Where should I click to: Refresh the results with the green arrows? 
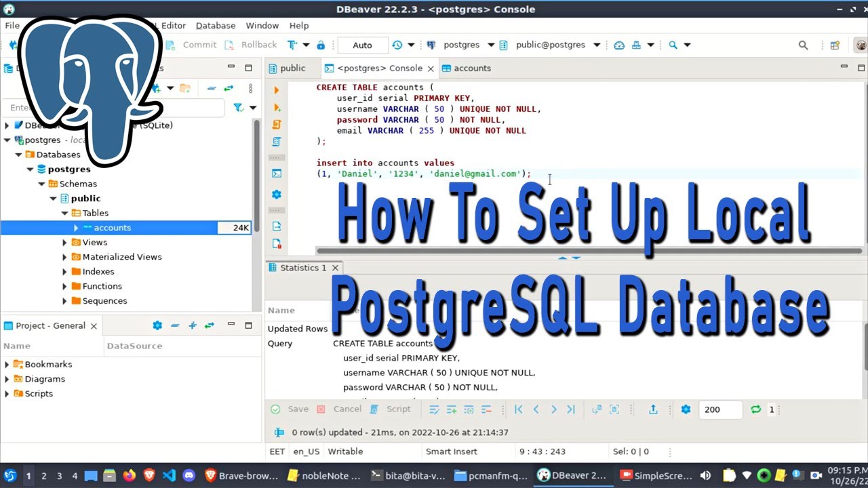point(755,409)
